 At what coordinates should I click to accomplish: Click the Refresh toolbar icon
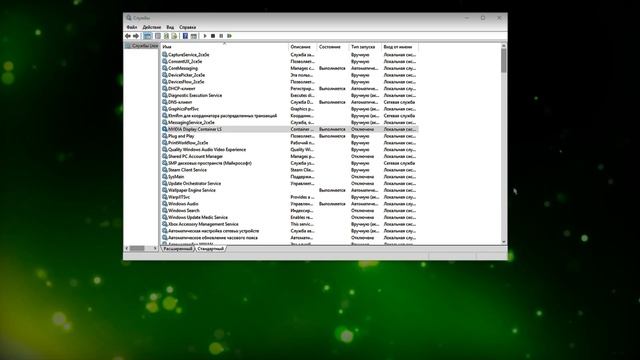(x=166, y=36)
